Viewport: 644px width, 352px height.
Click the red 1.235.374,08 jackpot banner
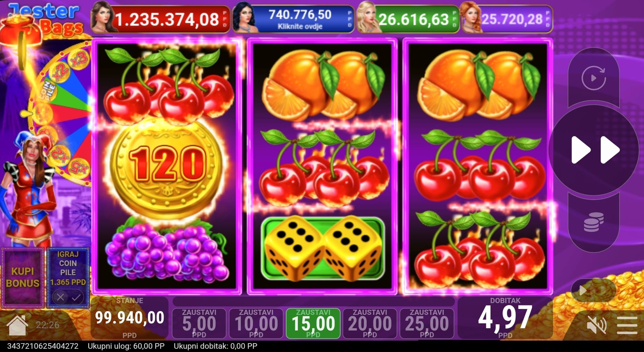(x=161, y=19)
